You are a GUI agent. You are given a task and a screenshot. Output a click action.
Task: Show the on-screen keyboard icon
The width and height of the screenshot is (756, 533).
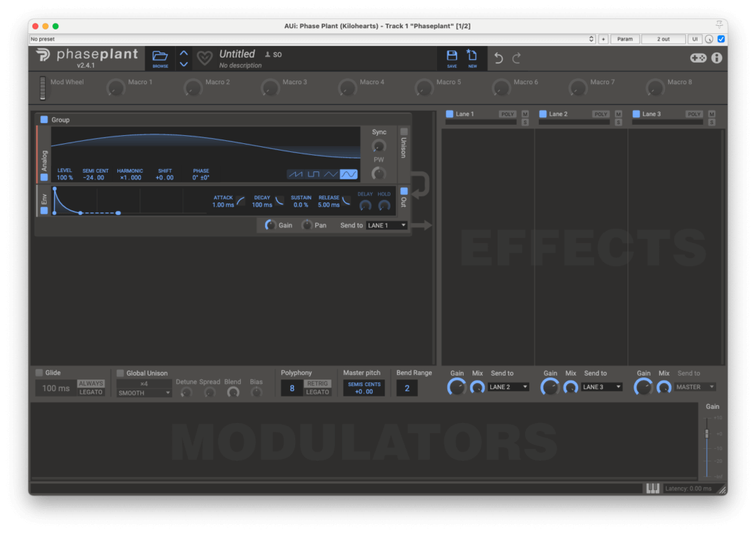click(653, 489)
